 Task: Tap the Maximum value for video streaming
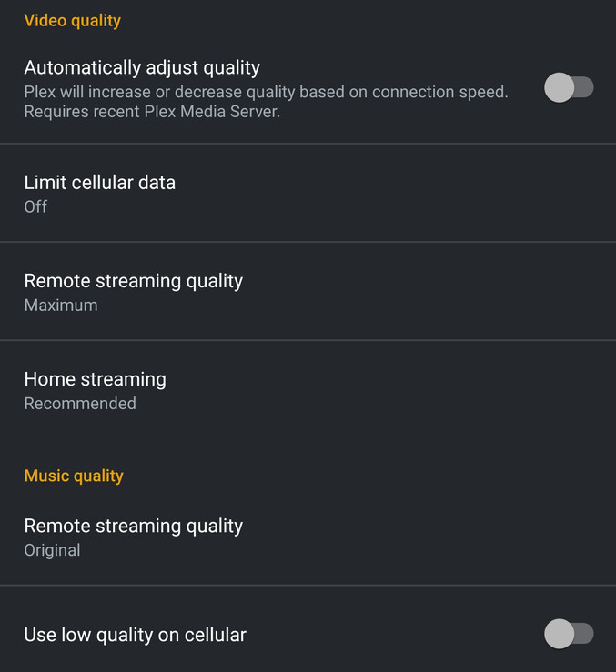point(61,305)
